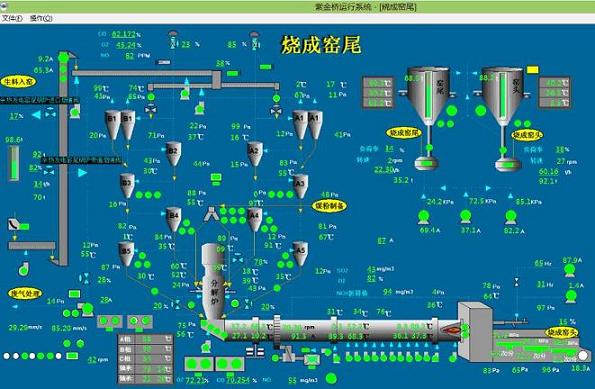Open the 文件 menu

coord(12,18)
